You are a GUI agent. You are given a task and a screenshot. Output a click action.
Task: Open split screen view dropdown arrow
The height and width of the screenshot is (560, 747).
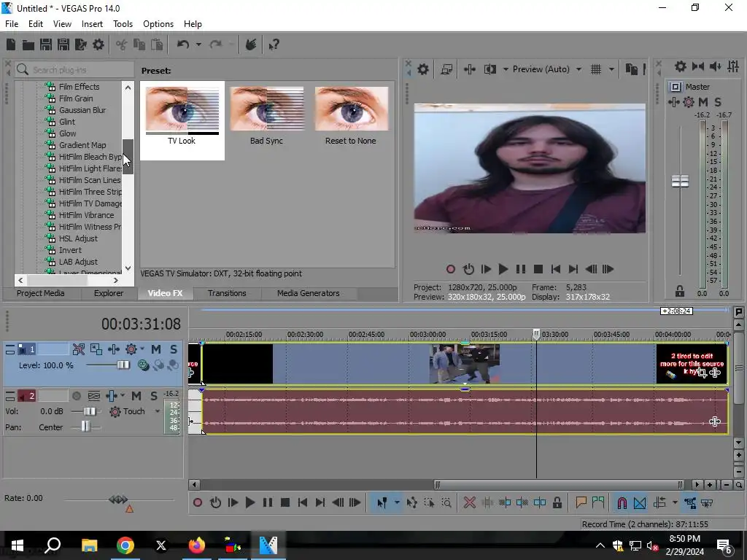506,69
